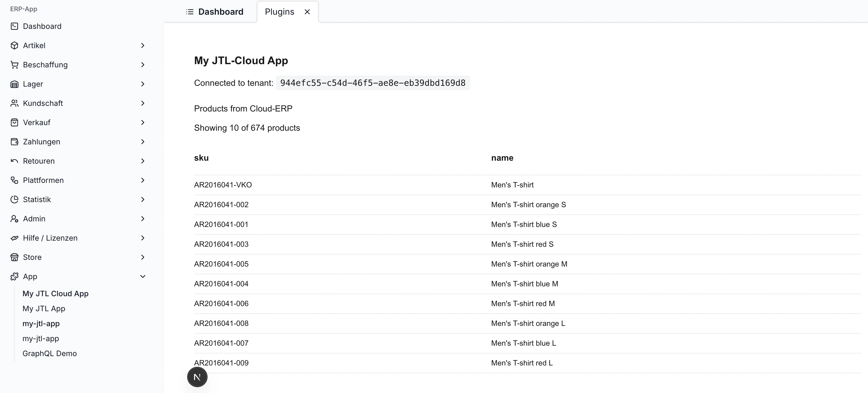Select the tenant ID code text
Screen dimensions: 868x393
[x=373, y=83]
